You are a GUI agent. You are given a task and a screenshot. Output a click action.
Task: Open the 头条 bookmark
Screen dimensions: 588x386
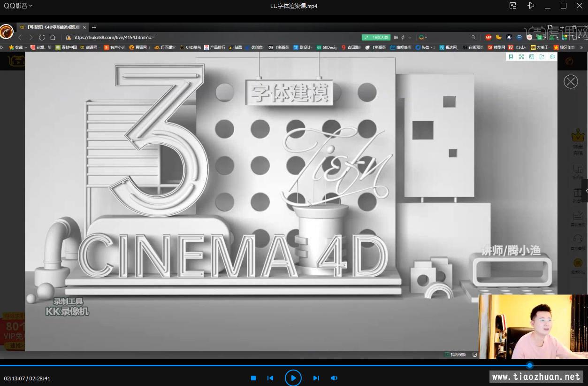point(425,47)
